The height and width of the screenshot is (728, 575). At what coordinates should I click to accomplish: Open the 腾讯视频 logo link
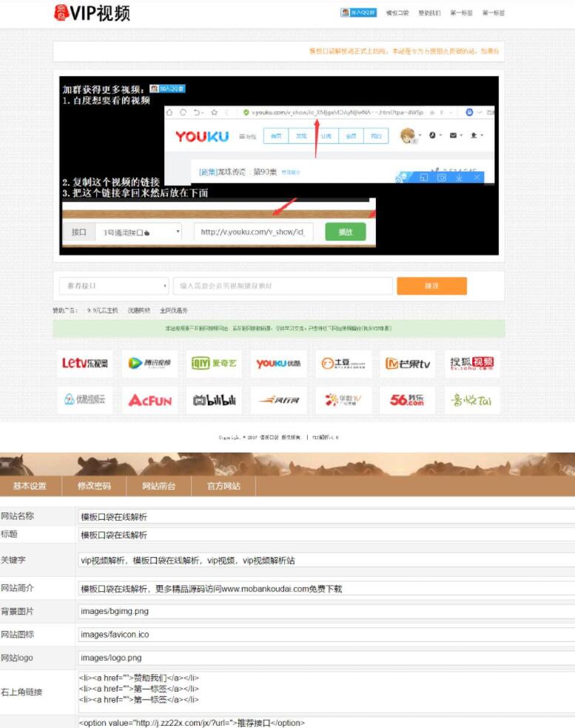click(x=149, y=364)
